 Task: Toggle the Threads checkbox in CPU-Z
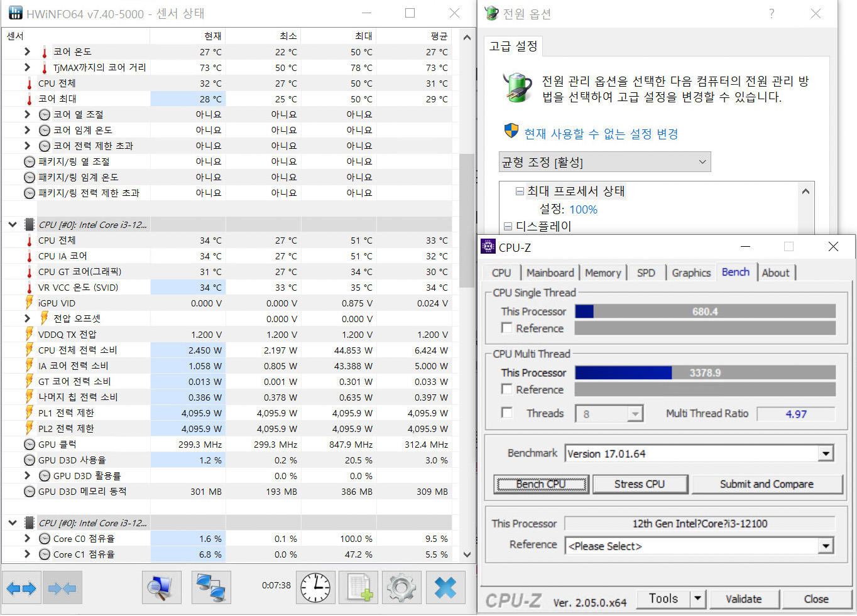tap(507, 413)
